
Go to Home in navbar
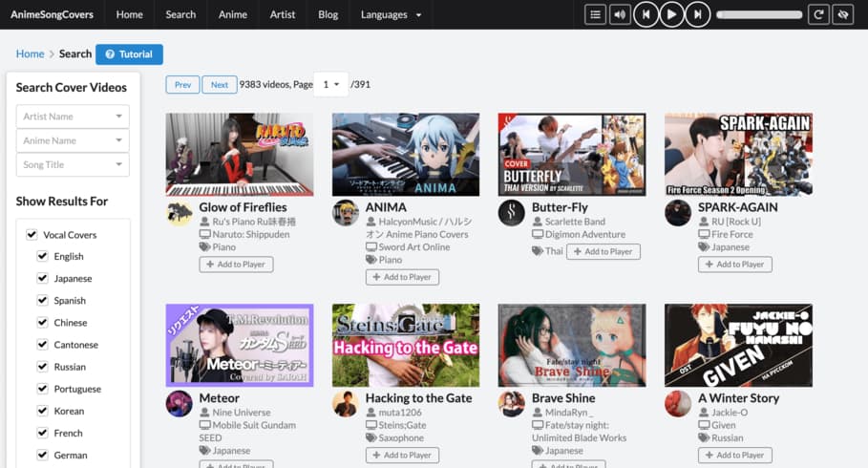click(130, 14)
